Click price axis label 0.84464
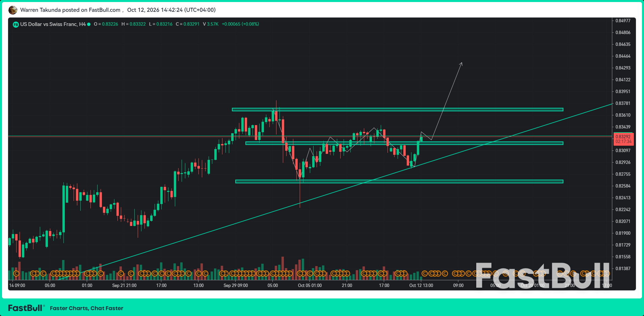The width and height of the screenshot is (644, 316). [623, 56]
